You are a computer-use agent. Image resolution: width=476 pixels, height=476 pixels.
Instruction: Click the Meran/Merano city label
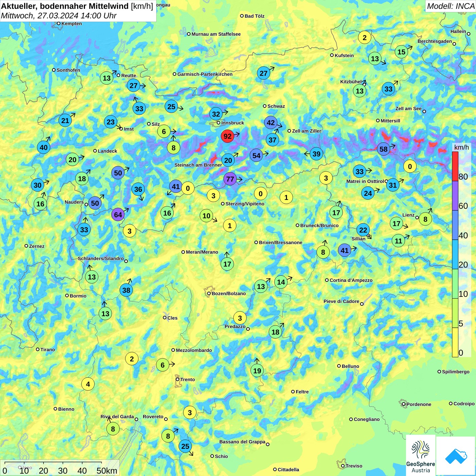[202, 252]
